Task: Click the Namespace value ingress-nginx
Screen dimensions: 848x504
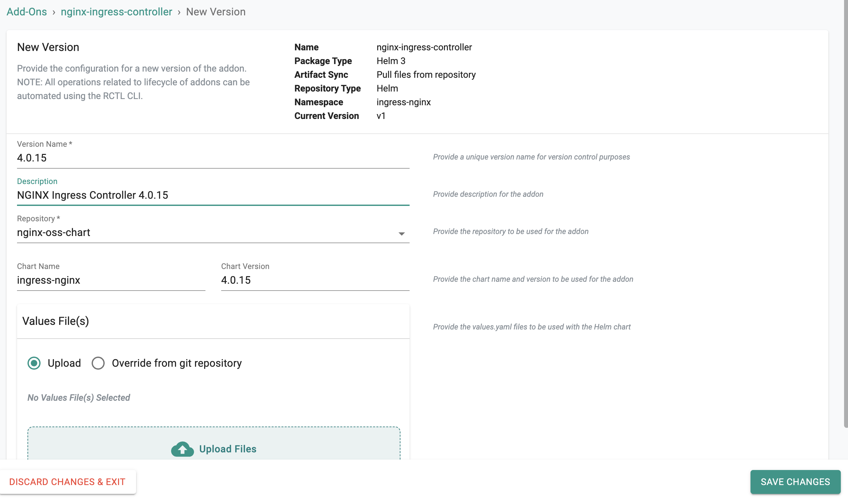Action: [x=403, y=102]
